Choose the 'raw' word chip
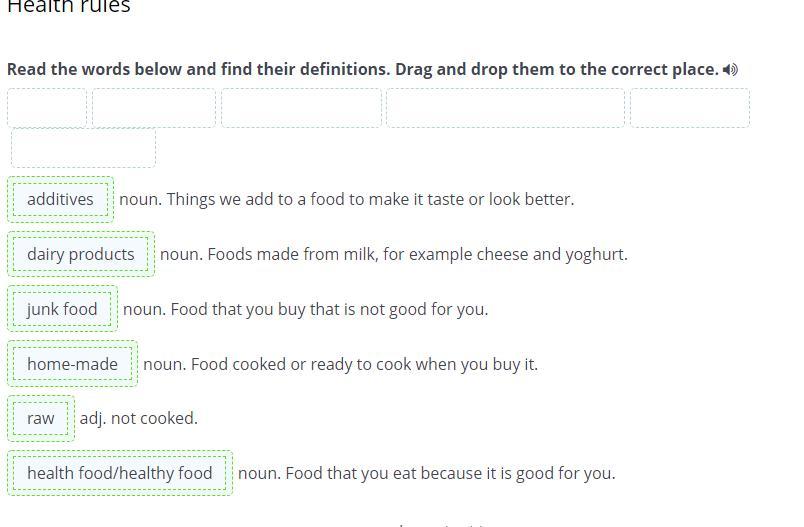Screen dimensions: 804x527 pyautogui.click(x=41, y=418)
